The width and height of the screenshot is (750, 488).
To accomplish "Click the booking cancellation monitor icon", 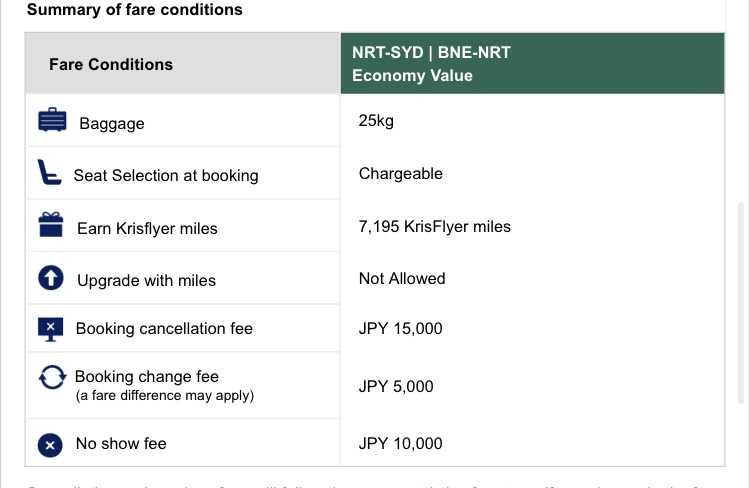I will (50, 329).
